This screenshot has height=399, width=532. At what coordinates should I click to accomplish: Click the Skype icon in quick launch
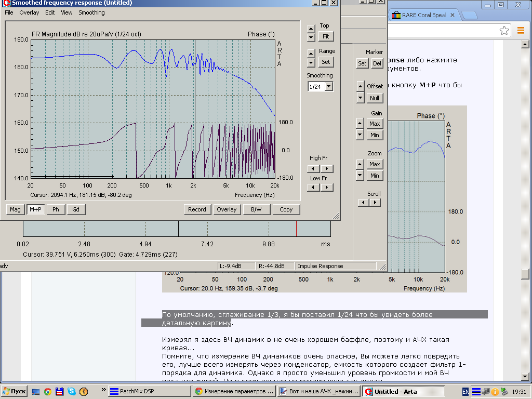[71, 391]
